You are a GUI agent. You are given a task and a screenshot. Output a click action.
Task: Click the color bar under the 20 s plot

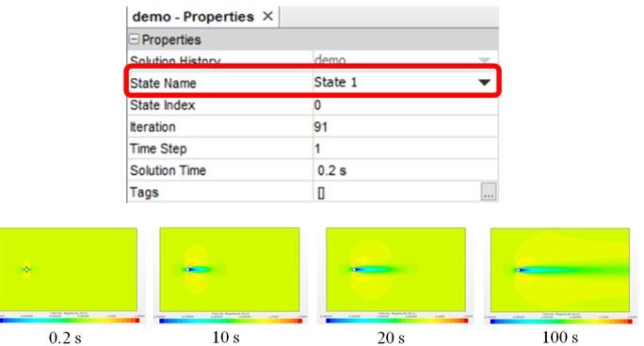point(396,321)
